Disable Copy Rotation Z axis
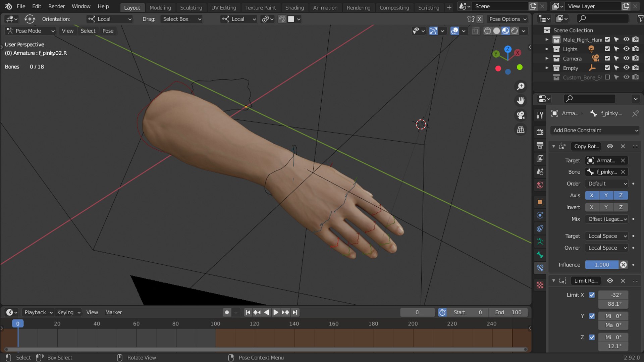This screenshot has height=362, width=644. 621,196
